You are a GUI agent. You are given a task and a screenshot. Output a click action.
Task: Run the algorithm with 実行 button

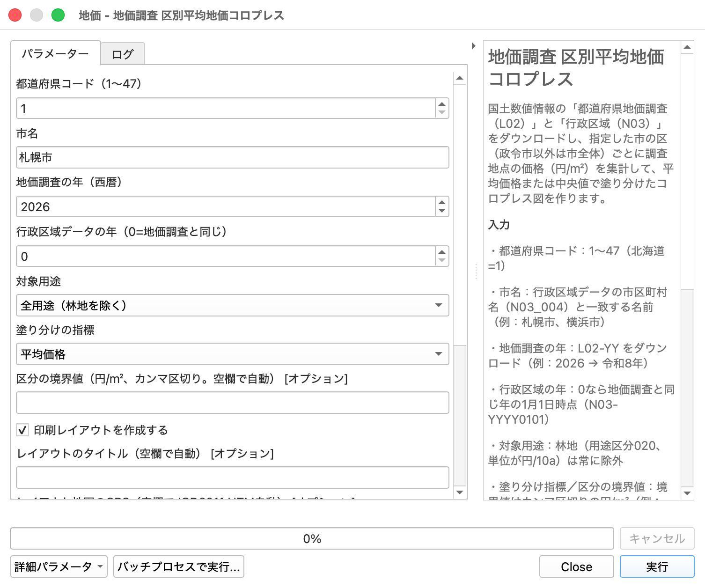coord(657,566)
